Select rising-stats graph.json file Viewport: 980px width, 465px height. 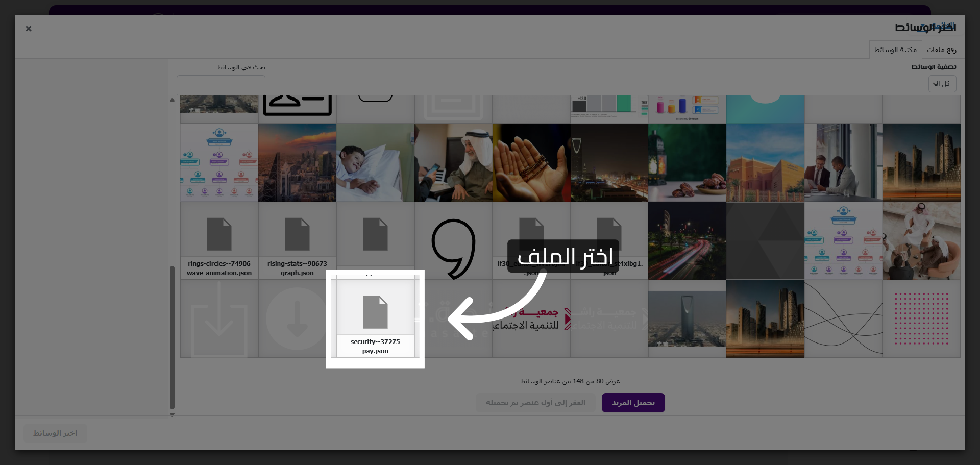pos(297,240)
